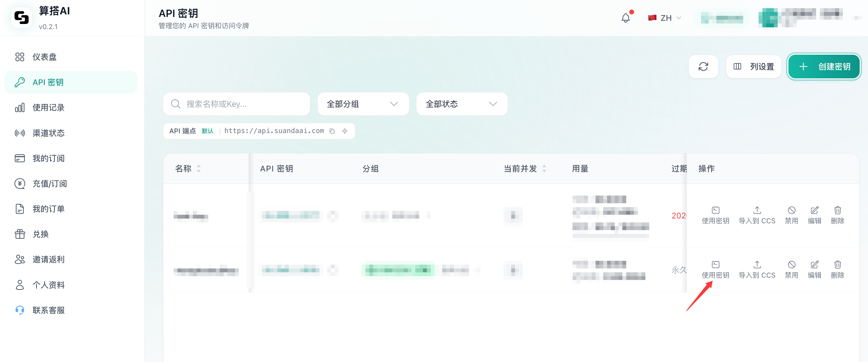
Task: Open 邀请返利 in the sidebar
Action: pyautogui.click(x=71, y=259)
